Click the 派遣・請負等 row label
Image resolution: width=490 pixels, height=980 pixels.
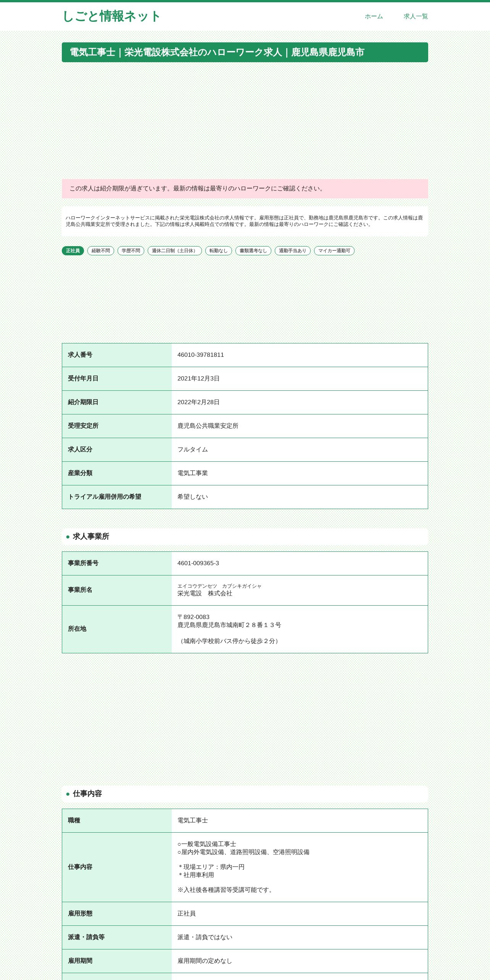[86, 937]
